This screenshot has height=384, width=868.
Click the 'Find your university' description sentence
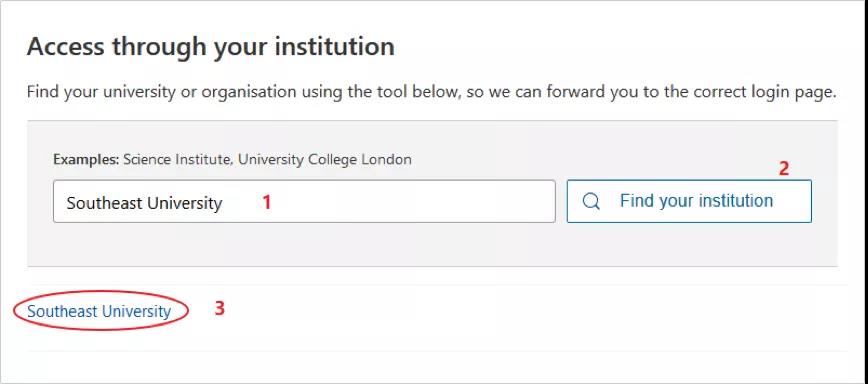point(431,92)
